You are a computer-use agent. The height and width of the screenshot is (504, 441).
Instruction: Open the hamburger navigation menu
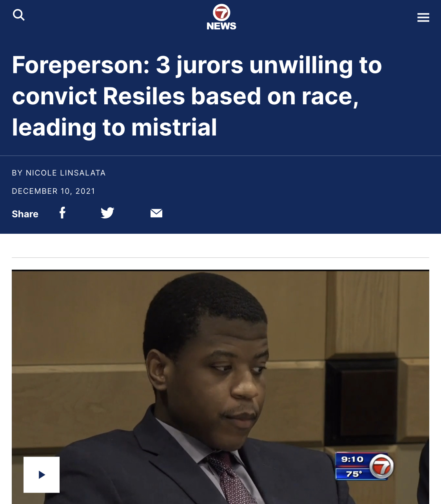423,17
